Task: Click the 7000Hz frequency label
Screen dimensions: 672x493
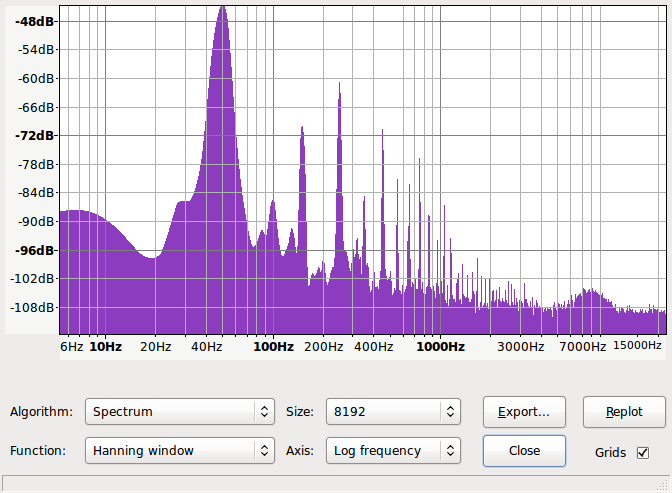Action: pyautogui.click(x=582, y=346)
